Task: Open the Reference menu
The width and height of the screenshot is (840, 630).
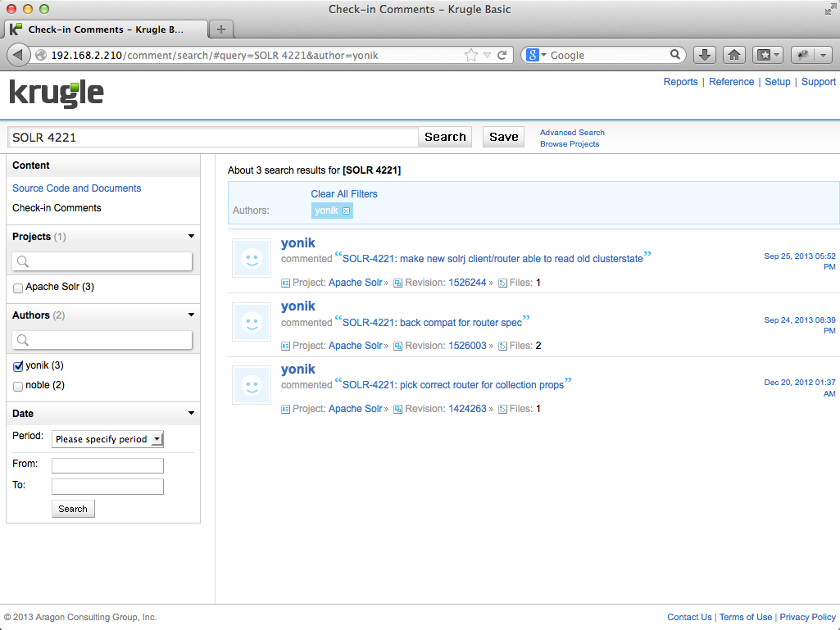Action: 731,82
